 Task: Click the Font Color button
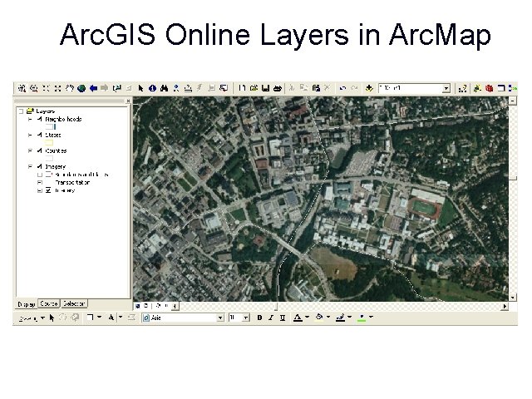(298, 318)
